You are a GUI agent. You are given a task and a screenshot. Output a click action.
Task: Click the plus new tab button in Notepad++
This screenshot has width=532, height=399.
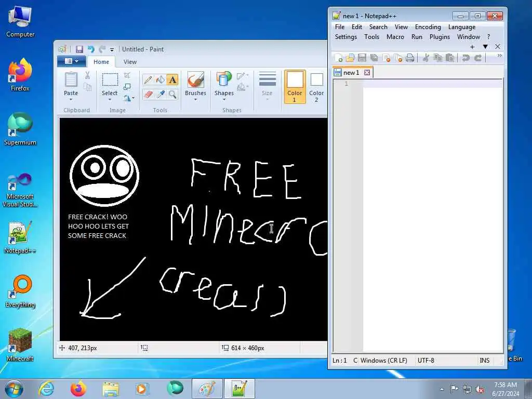(472, 47)
